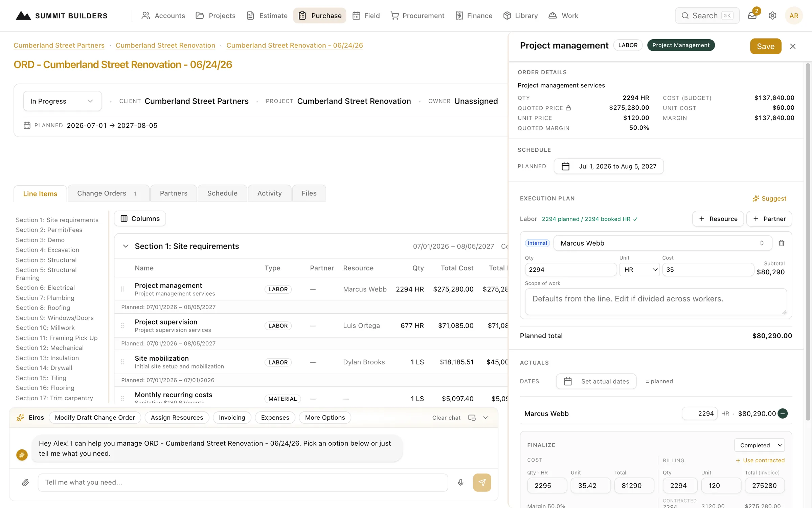
Task: Click the execution plan Cost field 35
Action: [x=708, y=270]
